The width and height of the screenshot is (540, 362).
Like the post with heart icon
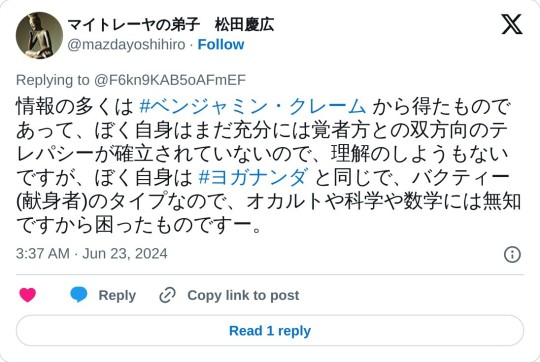(28, 295)
